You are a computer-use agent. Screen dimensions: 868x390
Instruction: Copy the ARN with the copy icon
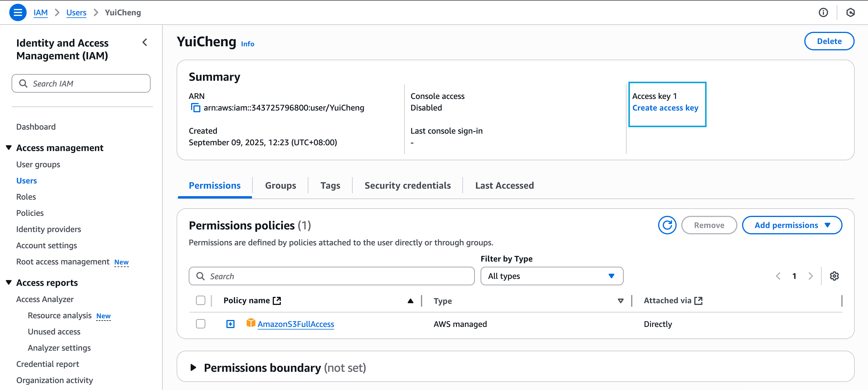click(195, 108)
